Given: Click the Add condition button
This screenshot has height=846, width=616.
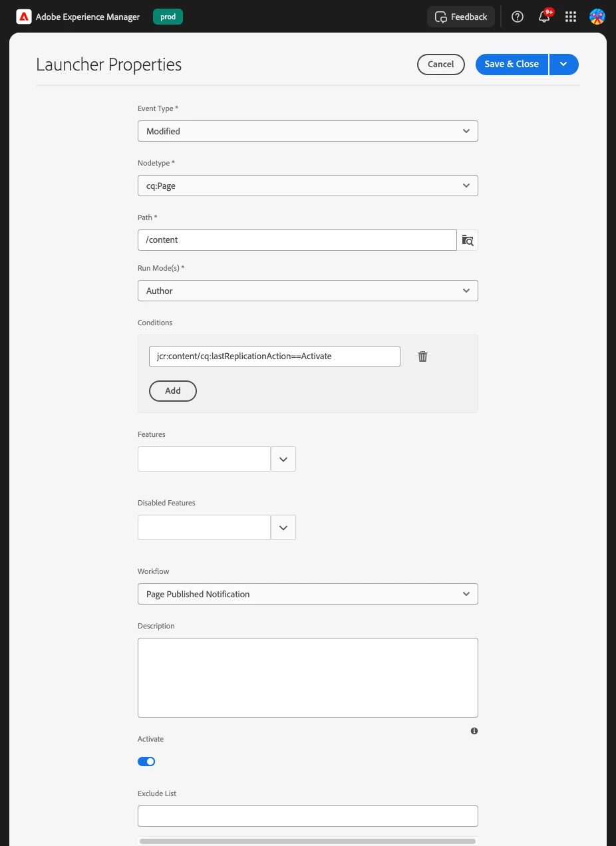Looking at the screenshot, I should pos(173,391).
